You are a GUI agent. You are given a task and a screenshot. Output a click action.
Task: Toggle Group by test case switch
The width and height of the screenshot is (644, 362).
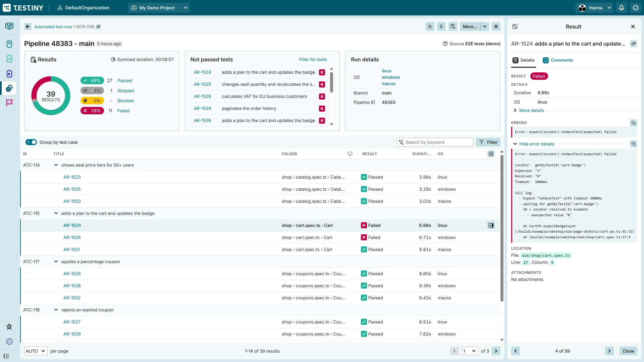[31, 142]
